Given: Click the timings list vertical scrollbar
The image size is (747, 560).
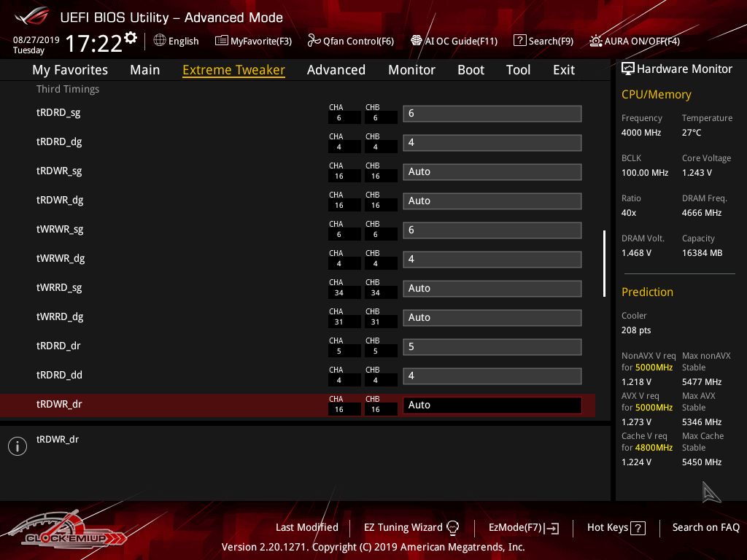Looking at the screenshot, I should [604, 263].
